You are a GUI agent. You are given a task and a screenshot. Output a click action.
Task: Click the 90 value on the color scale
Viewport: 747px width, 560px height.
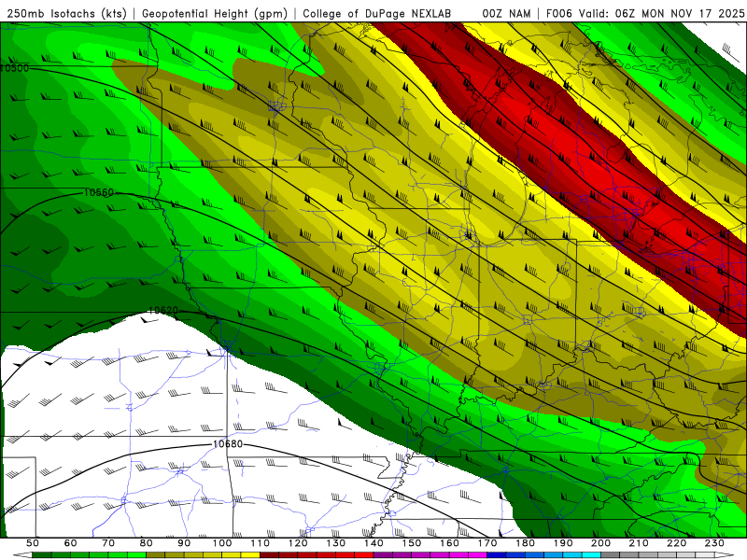tap(184, 543)
